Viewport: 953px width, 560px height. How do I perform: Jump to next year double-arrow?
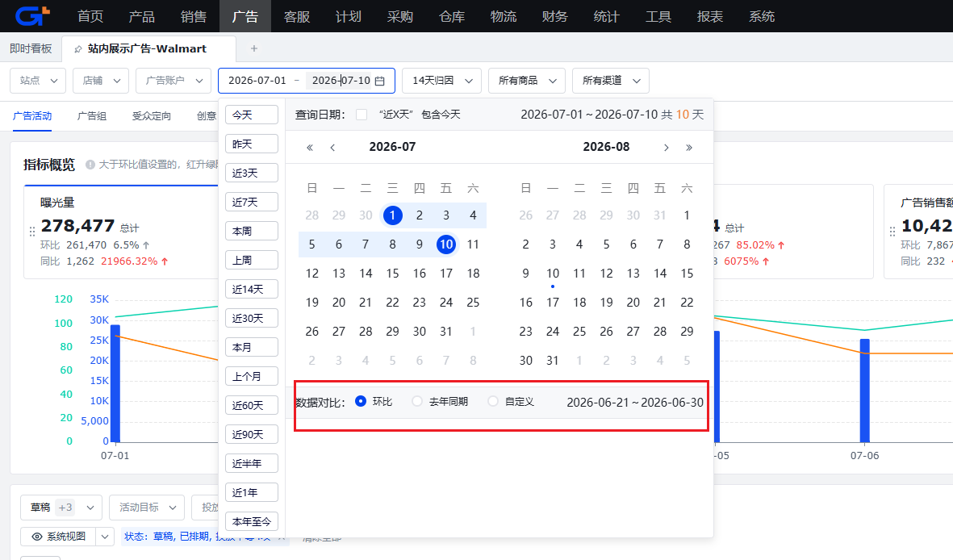[x=688, y=147]
